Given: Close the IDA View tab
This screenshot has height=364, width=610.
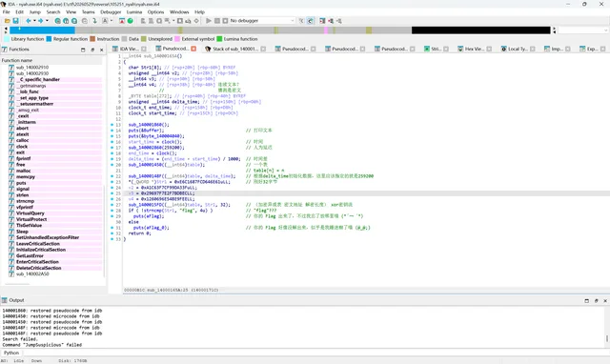Looking at the screenshot, I should click(x=144, y=49).
